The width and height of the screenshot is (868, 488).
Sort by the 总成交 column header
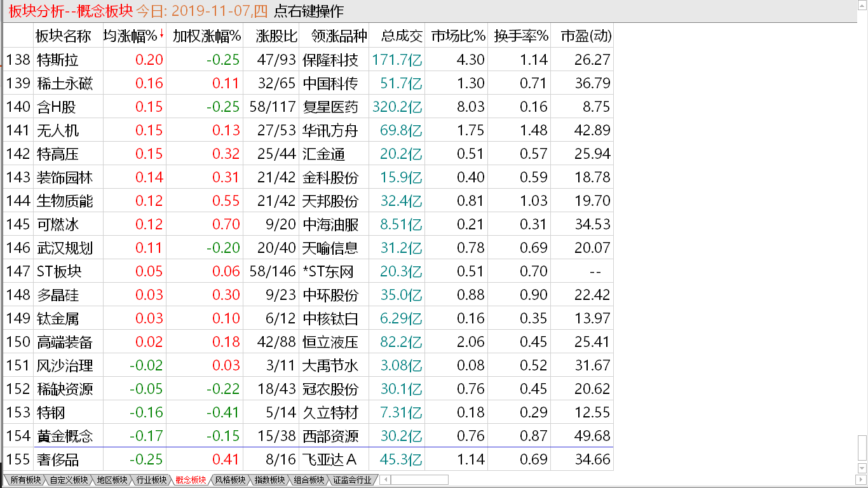point(402,36)
